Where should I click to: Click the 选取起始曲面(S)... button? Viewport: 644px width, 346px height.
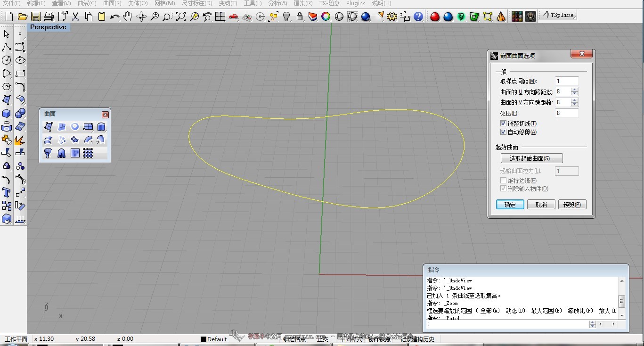532,158
